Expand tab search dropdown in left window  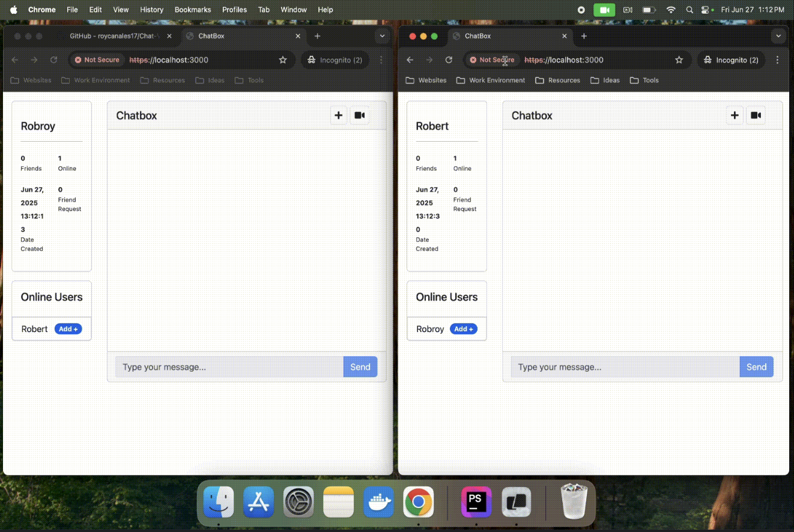tap(383, 36)
